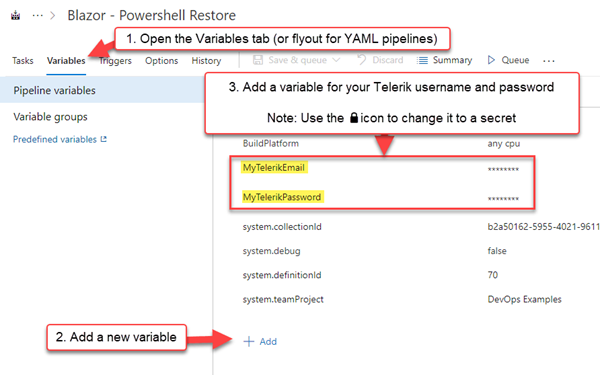Select Variable groups in the sidebar

point(50,117)
